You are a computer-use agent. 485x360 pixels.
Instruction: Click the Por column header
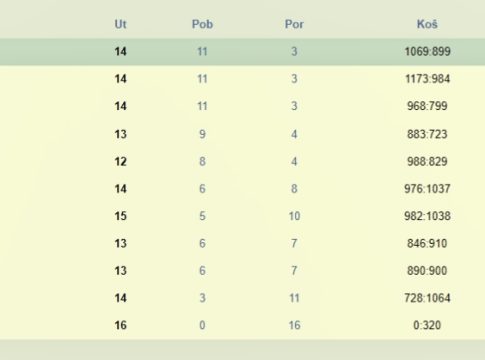point(294,24)
